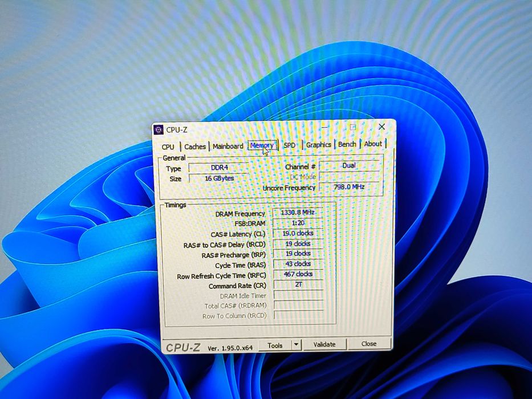Click the 43 clocks tRAS value
This screenshot has width=532, height=399.
tap(298, 263)
